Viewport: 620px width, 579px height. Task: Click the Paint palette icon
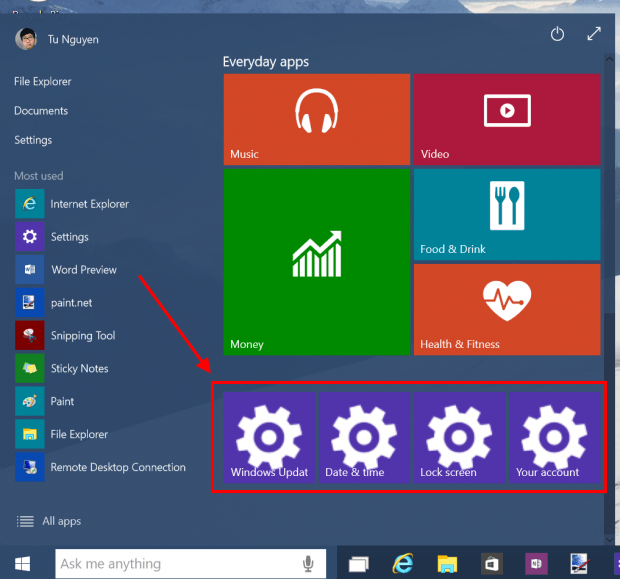tap(30, 401)
